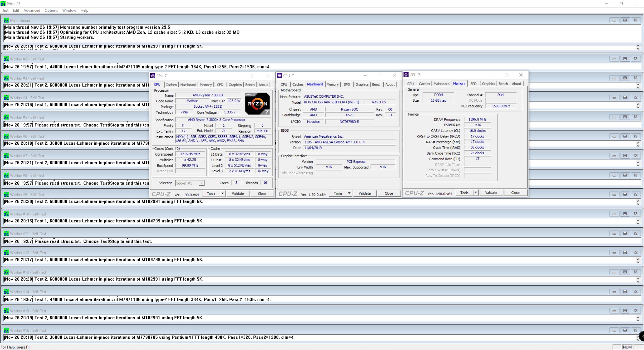Click Validate in the CPU tab window

[238, 193]
